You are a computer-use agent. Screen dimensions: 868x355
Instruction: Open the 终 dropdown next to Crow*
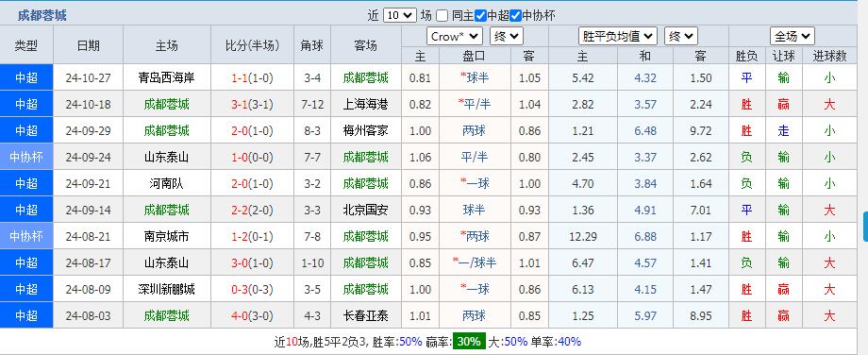(x=506, y=37)
